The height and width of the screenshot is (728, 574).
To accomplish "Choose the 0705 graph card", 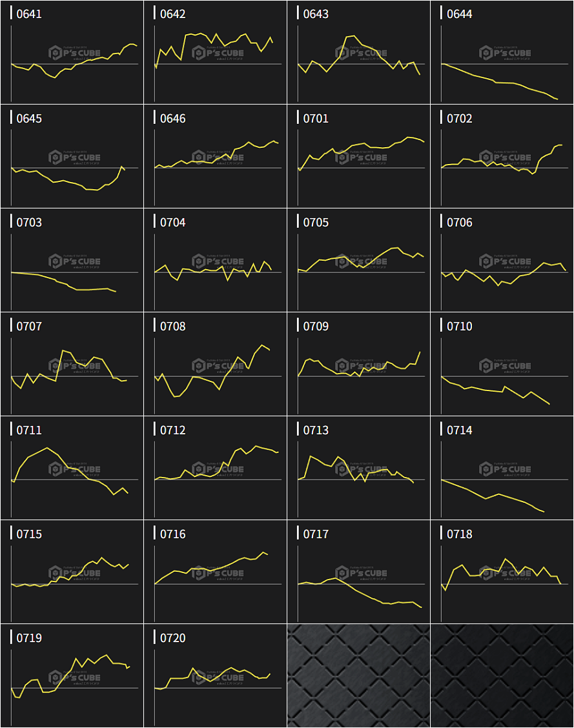I will pyautogui.click(x=358, y=260).
